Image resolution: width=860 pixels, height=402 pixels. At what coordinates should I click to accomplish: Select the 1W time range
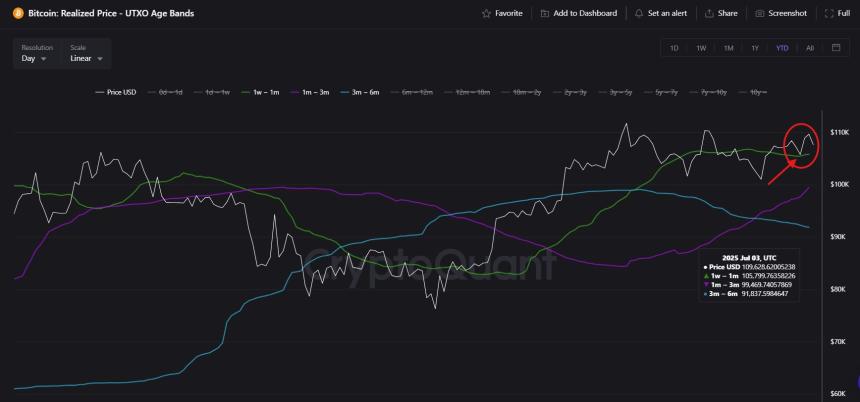pyautogui.click(x=701, y=48)
